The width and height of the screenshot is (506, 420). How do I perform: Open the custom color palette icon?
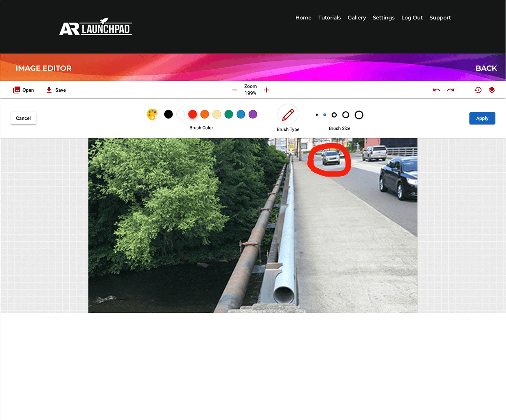152,114
